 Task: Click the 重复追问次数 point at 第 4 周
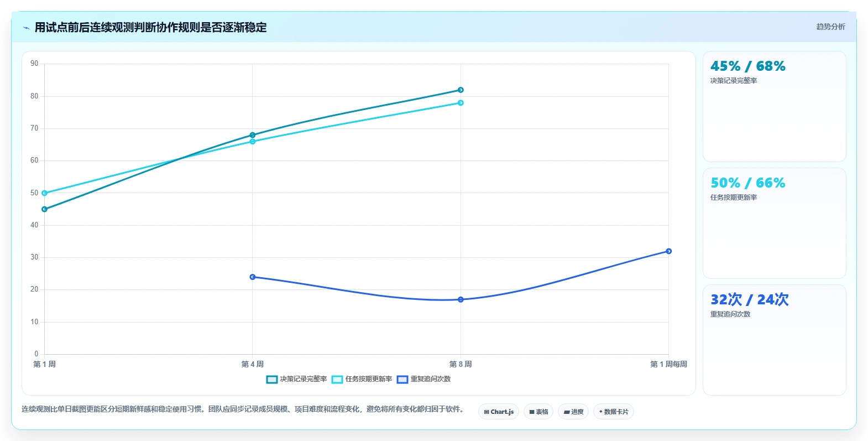253,277
